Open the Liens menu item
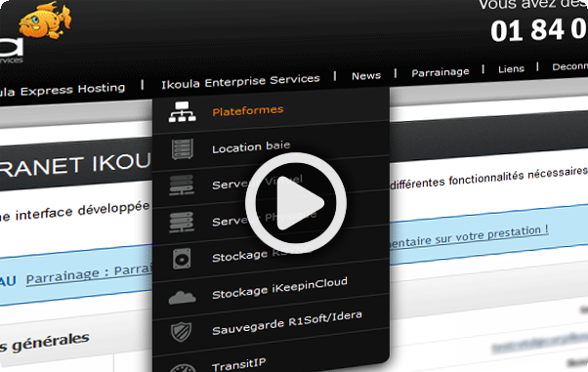This screenshot has width=588, height=372. (x=511, y=69)
